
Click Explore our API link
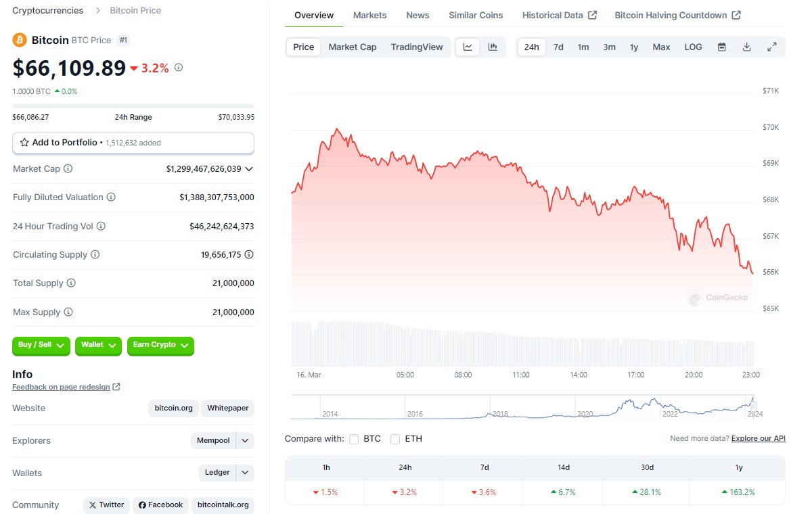click(x=759, y=439)
